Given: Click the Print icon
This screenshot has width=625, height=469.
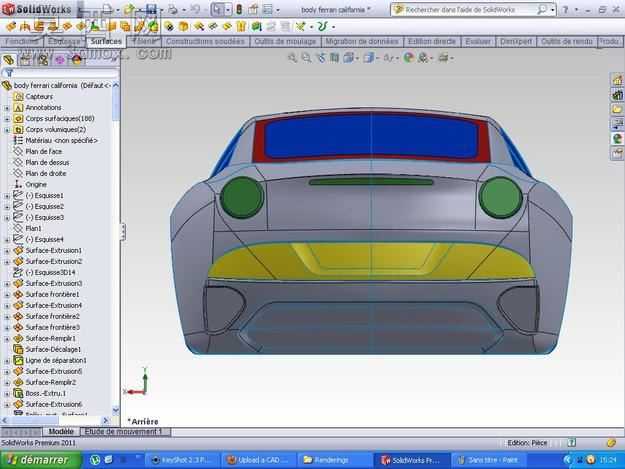Looking at the screenshot, I should (173, 9).
